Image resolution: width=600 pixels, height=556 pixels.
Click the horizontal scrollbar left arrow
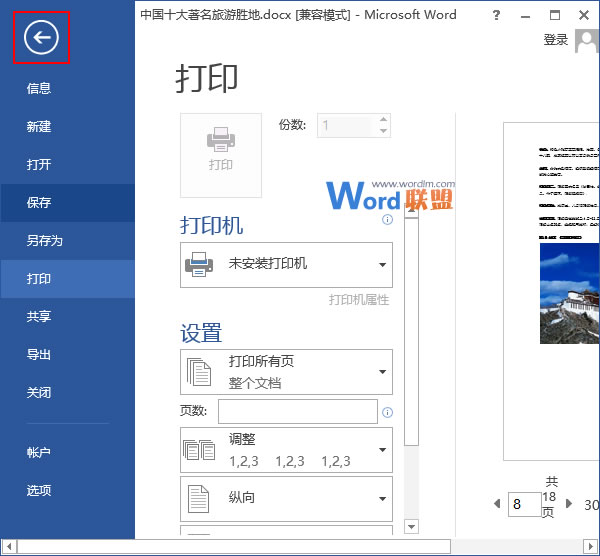(9, 546)
